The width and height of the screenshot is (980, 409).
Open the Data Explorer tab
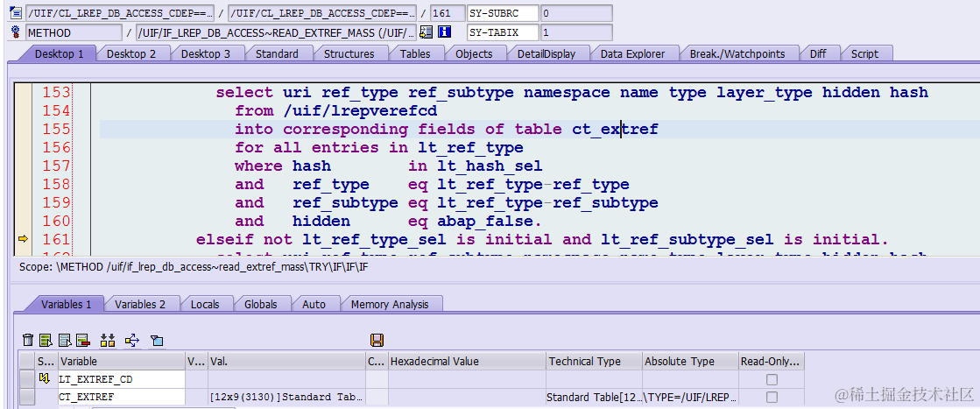point(632,53)
